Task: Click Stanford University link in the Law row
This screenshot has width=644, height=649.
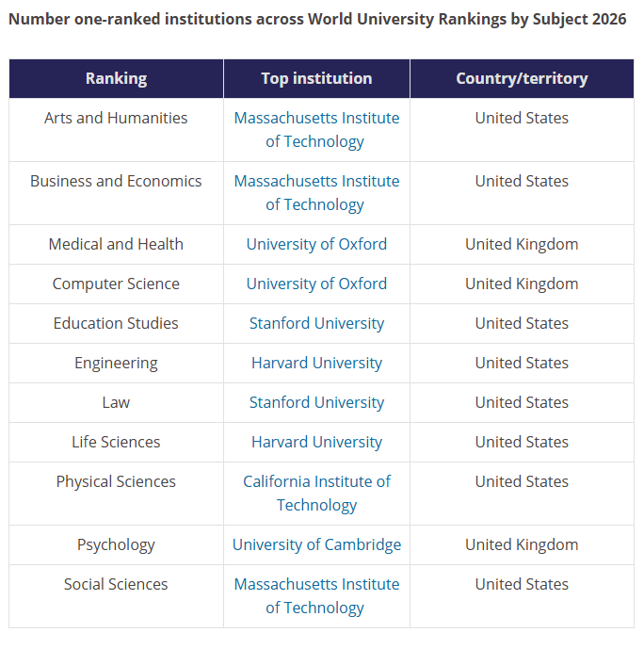Action: (x=316, y=403)
